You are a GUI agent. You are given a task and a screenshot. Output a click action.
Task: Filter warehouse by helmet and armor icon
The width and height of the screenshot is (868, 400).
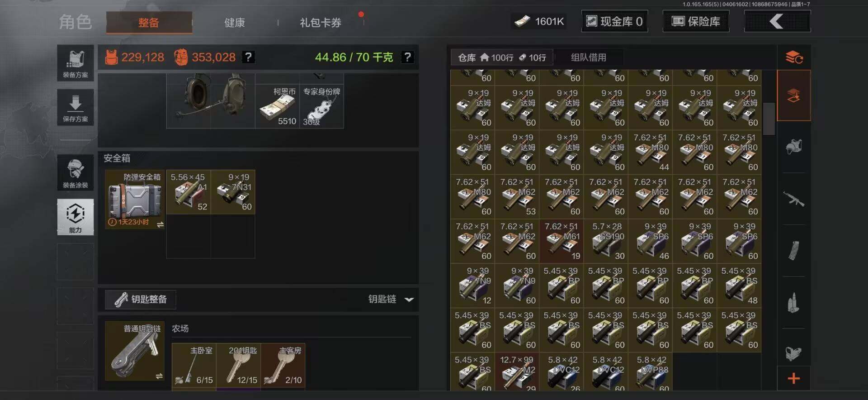[x=793, y=147]
